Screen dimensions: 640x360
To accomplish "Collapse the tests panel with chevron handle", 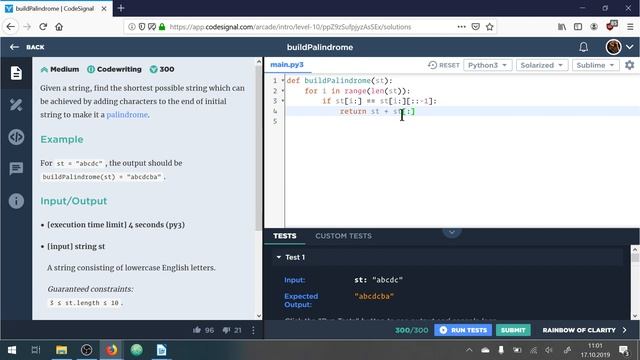I will coord(452,233).
